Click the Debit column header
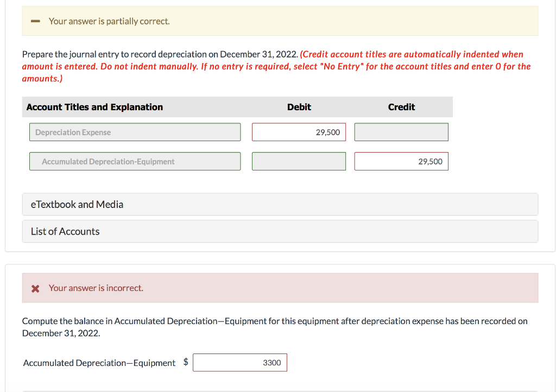The width and height of the screenshot is (556, 392). 299,107
